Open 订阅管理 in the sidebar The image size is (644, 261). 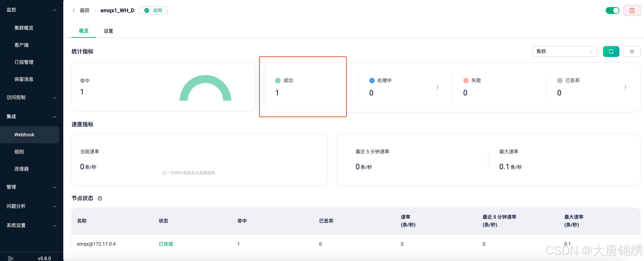[24, 62]
